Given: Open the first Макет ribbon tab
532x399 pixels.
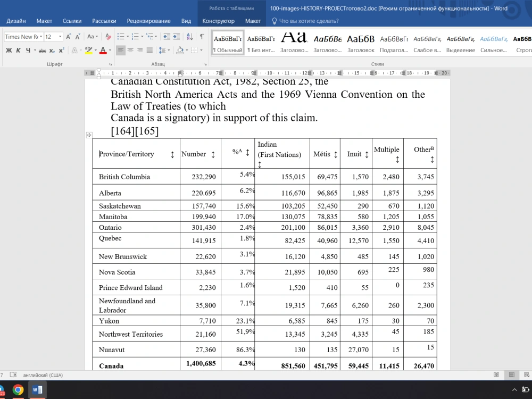Looking at the screenshot, I should (44, 21).
